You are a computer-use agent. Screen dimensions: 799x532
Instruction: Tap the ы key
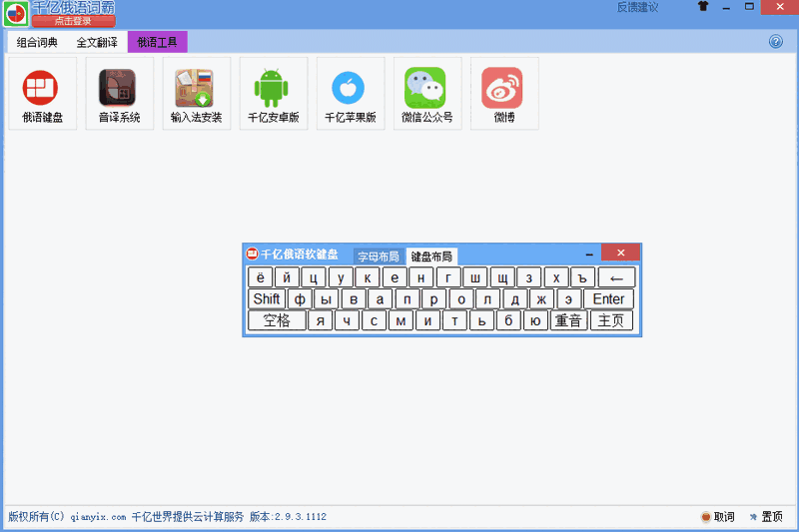tap(327, 298)
